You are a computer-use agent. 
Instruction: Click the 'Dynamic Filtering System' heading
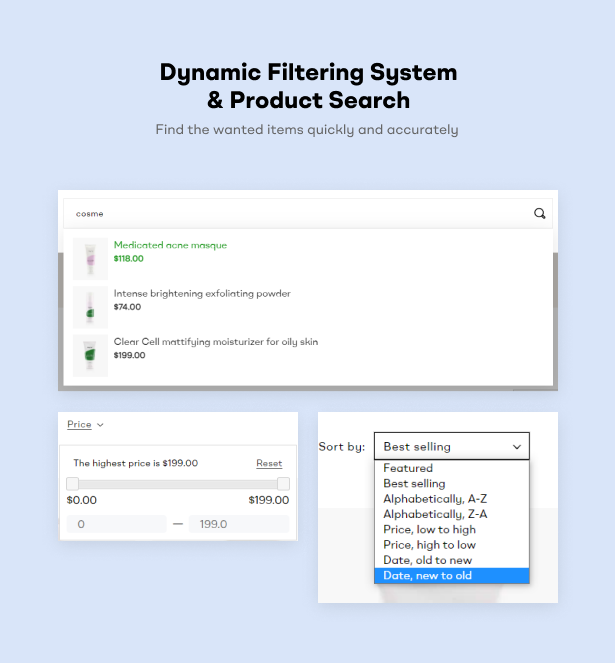[308, 72]
